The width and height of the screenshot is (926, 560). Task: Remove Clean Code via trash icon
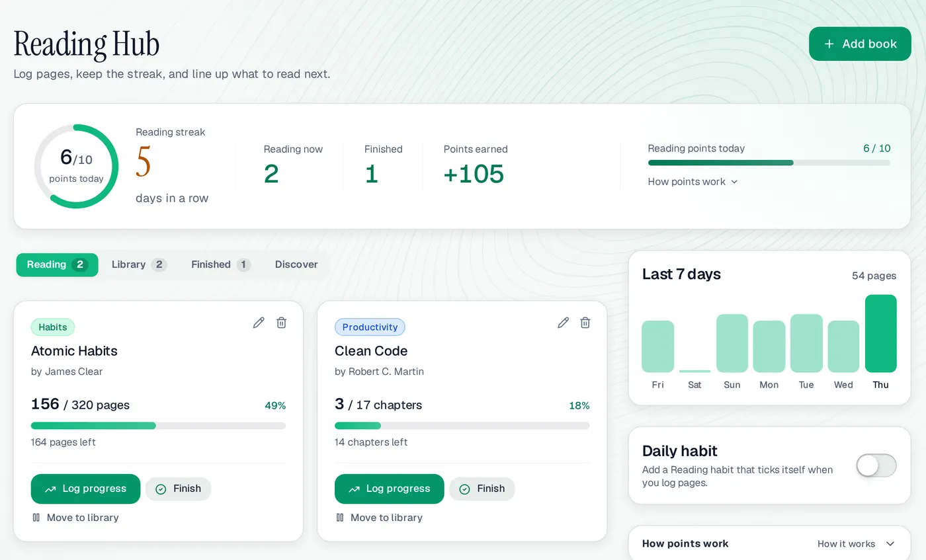tap(585, 323)
